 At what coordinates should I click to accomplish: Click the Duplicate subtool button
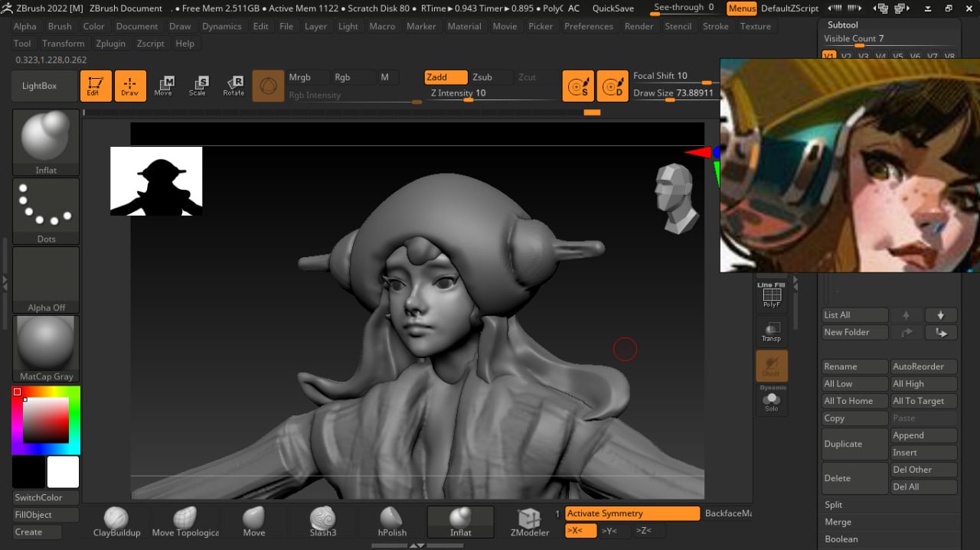pos(854,444)
